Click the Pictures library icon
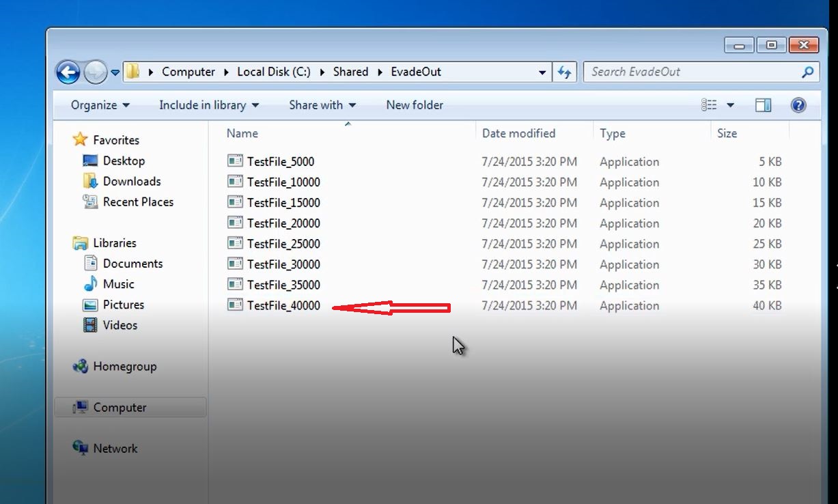The height and width of the screenshot is (504, 838). coord(90,305)
